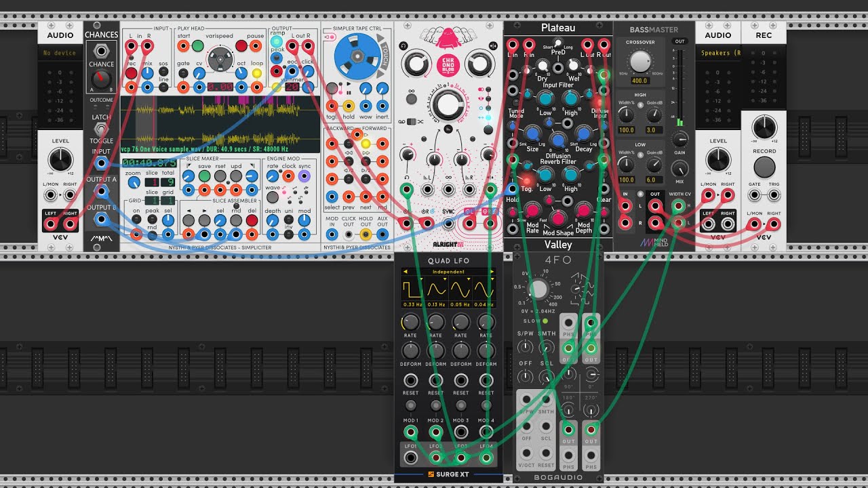Click the fast-forward double arrow button

pyautogui.click(x=365, y=162)
